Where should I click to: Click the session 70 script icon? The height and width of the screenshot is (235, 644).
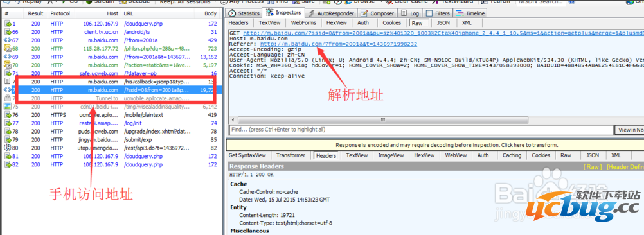(8, 65)
